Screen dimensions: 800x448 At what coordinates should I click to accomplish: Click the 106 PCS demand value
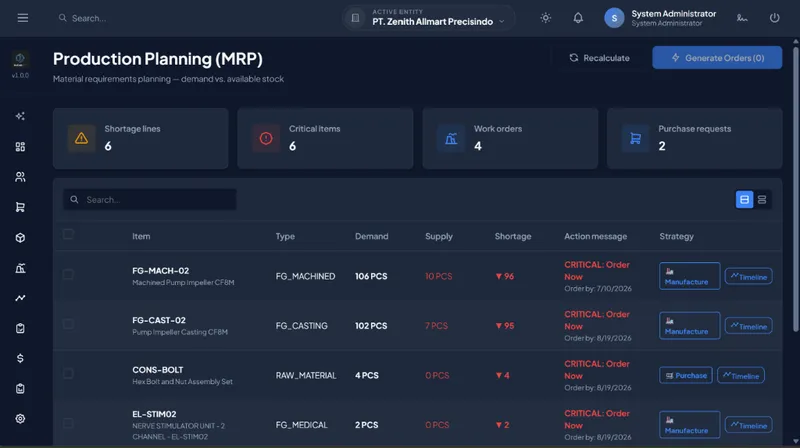tap(371, 276)
